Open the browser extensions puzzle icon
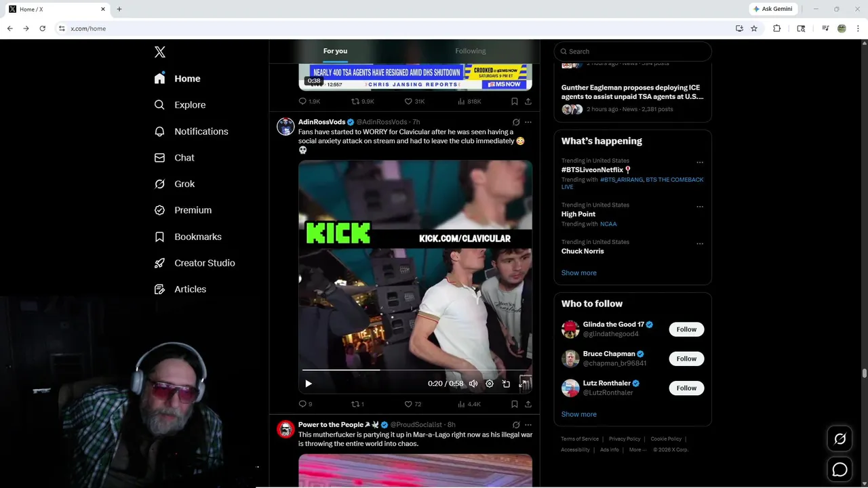The image size is (868, 488). (777, 28)
